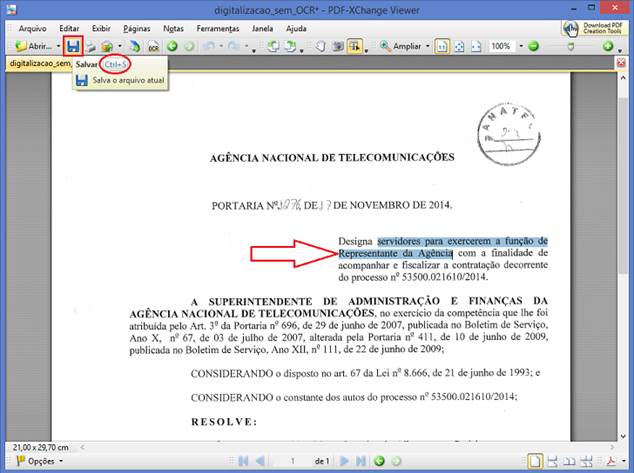Run OCR using the OCR toolbar icon
The width and height of the screenshot is (634, 473).
[153, 46]
